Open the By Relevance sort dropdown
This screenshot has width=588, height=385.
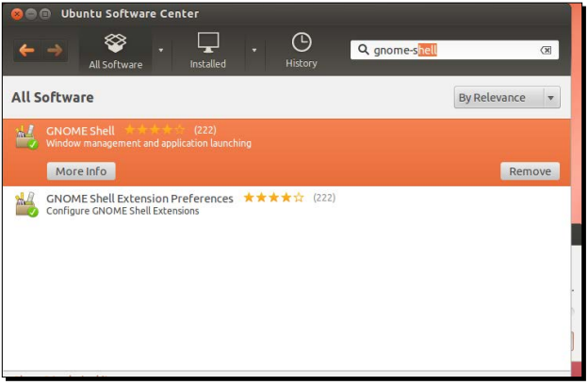click(x=507, y=98)
